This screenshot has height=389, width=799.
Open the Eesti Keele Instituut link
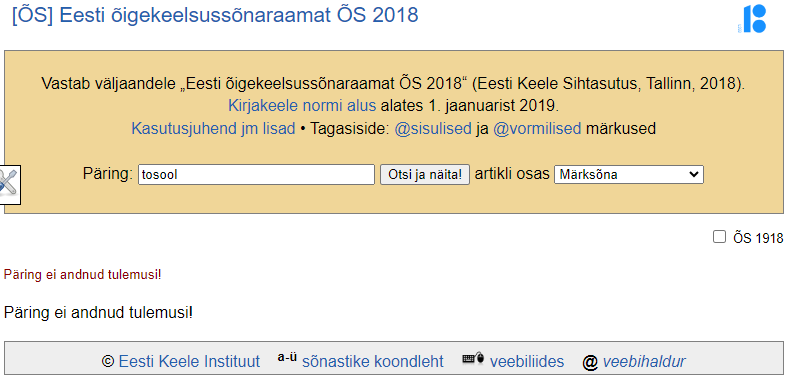point(189,361)
